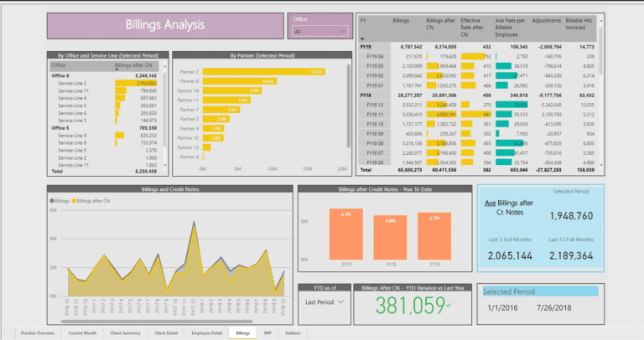Open the YTD as of Last Period dropdown
The height and width of the screenshot is (340, 644).
pos(324,302)
